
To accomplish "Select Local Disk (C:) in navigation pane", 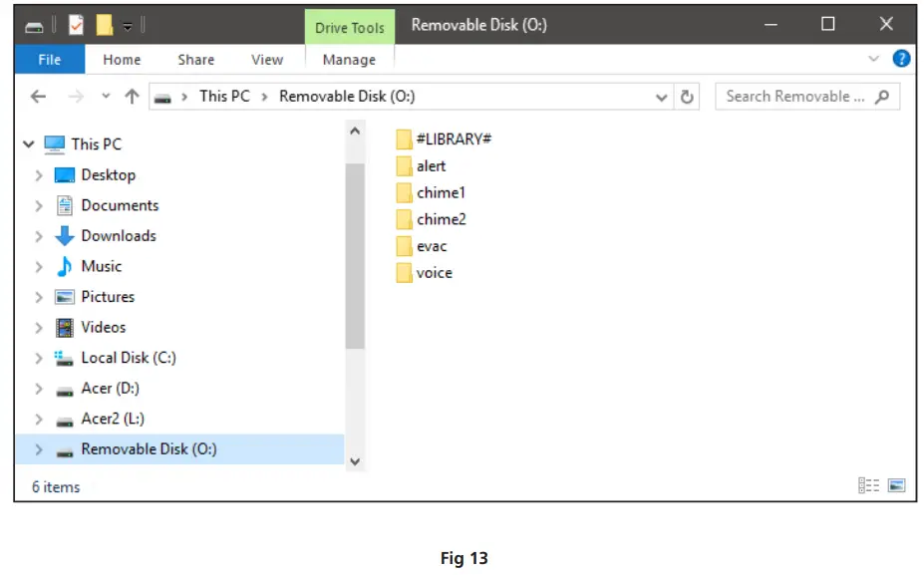I will point(129,358).
